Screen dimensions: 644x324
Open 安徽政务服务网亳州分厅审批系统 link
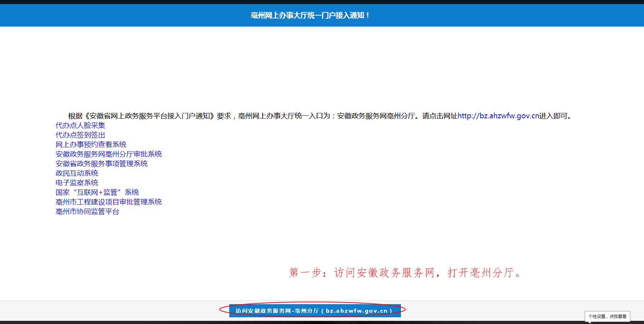(x=109, y=154)
